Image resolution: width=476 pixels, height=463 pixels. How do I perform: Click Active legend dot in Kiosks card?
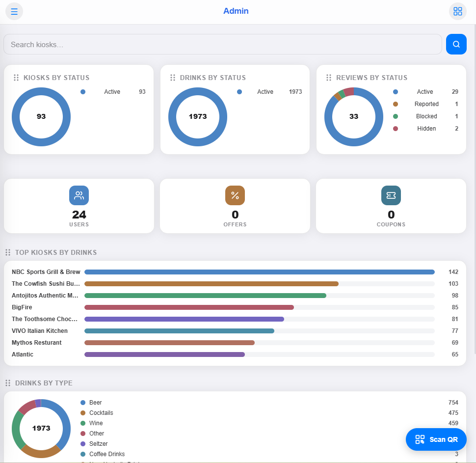click(x=83, y=92)
